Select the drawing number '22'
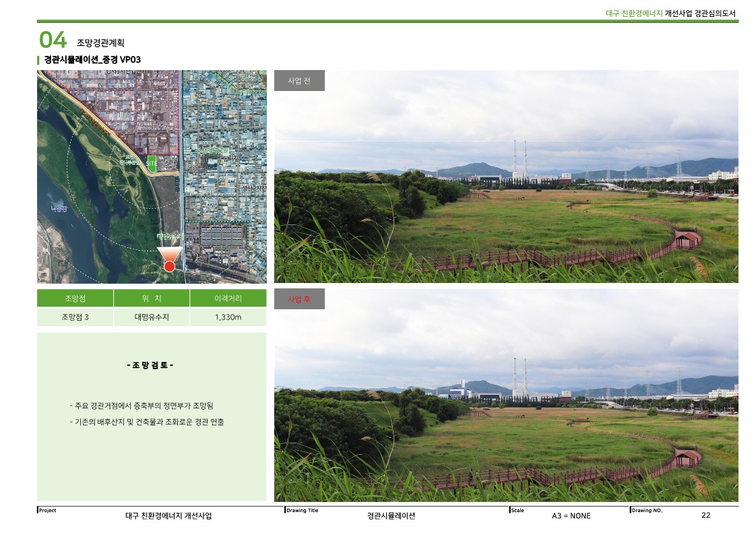 point(706,515)
